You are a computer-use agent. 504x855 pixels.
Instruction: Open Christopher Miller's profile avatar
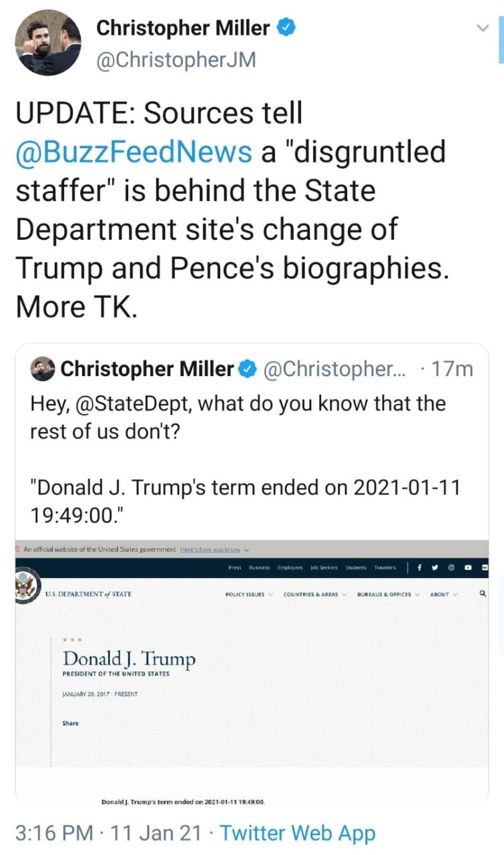48,43
